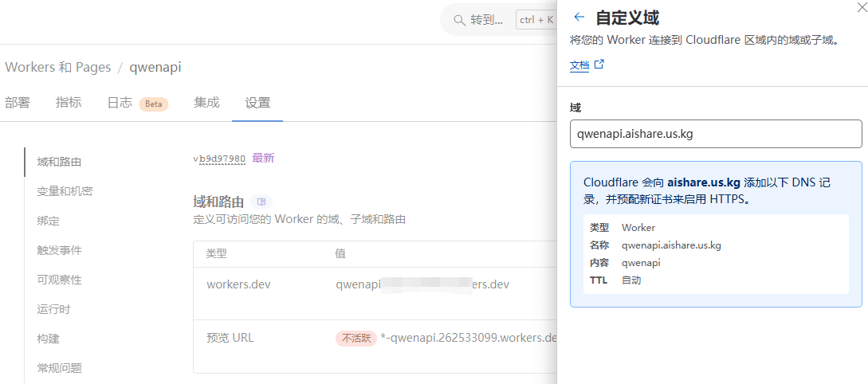The image size is (868, 384).
Task: Click Worker value in 类型 row
Action: pyautogui.click(x=638, y=227)
